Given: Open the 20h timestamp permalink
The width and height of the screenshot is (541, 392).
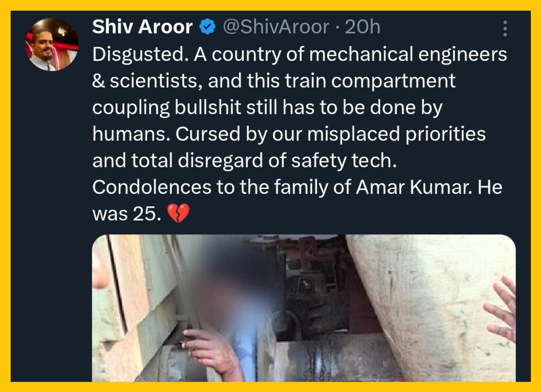Looking at the screenshot, I should (362, 28).
